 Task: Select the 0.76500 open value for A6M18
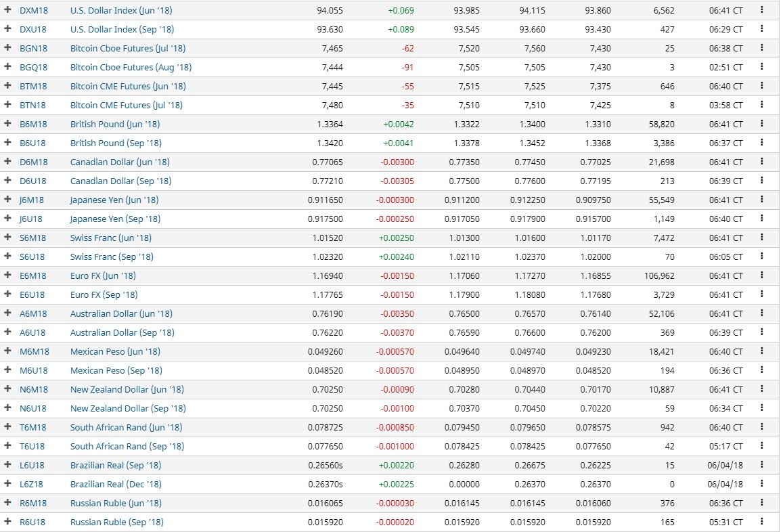coord(464,313)
